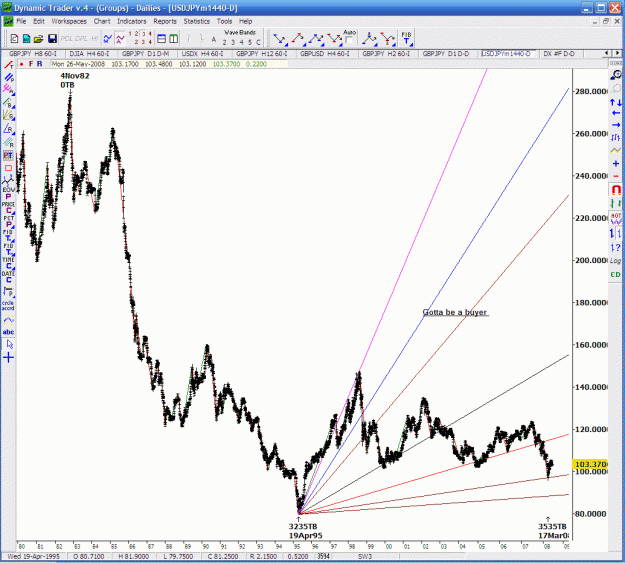625x563 pixels.
Task: Select the parallel lines tool
Action: coord(8,77)
